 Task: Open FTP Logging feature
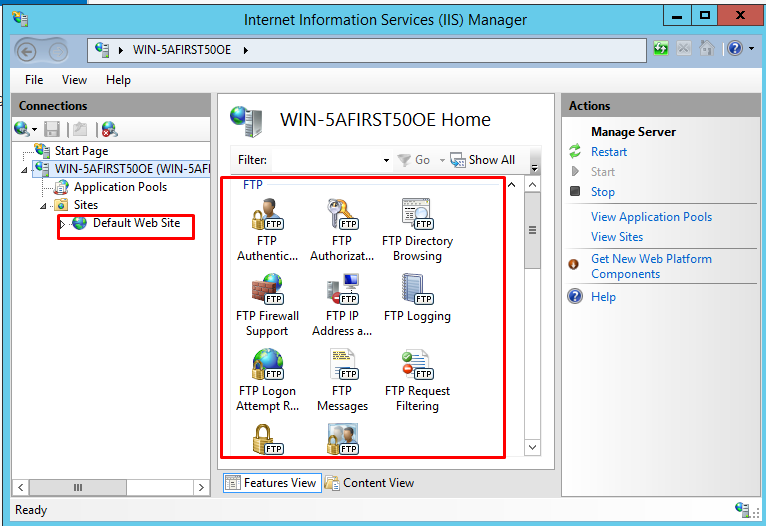417,298
